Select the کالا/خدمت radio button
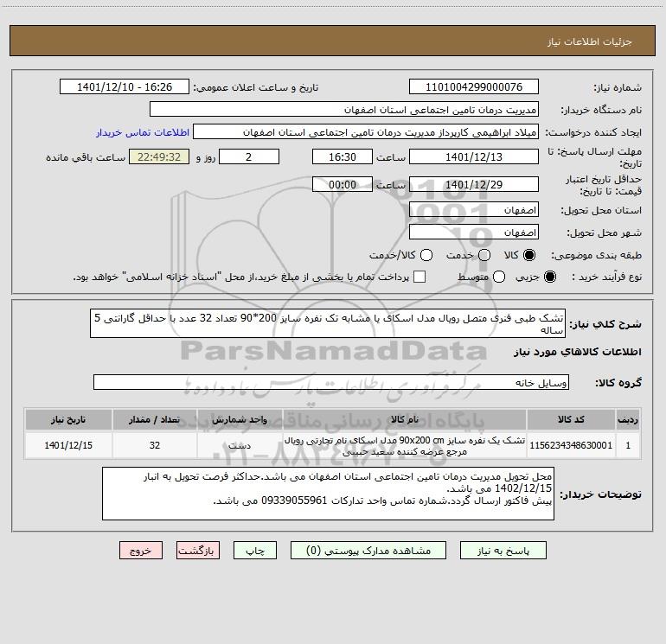This screenshot has width=666, height=644. pyautogui.click(x=426, y=255)
